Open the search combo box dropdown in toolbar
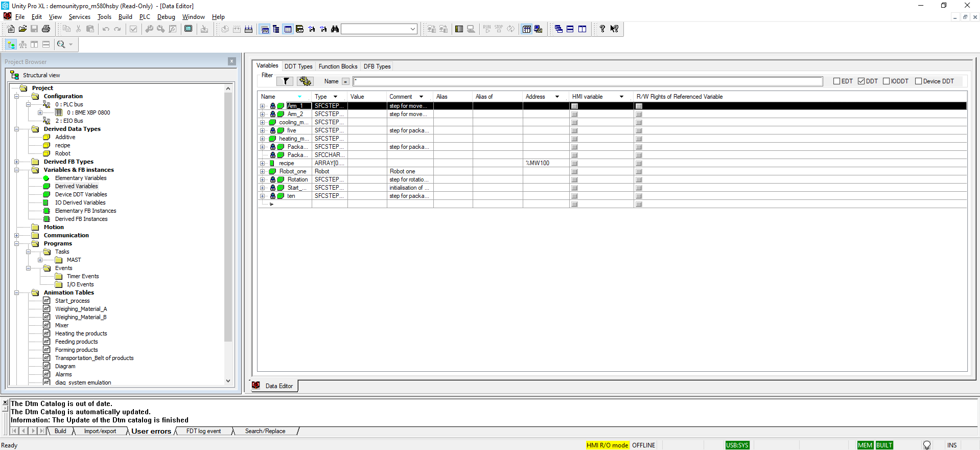This screenshot has height=450, width=980. [x=413, y=29]
